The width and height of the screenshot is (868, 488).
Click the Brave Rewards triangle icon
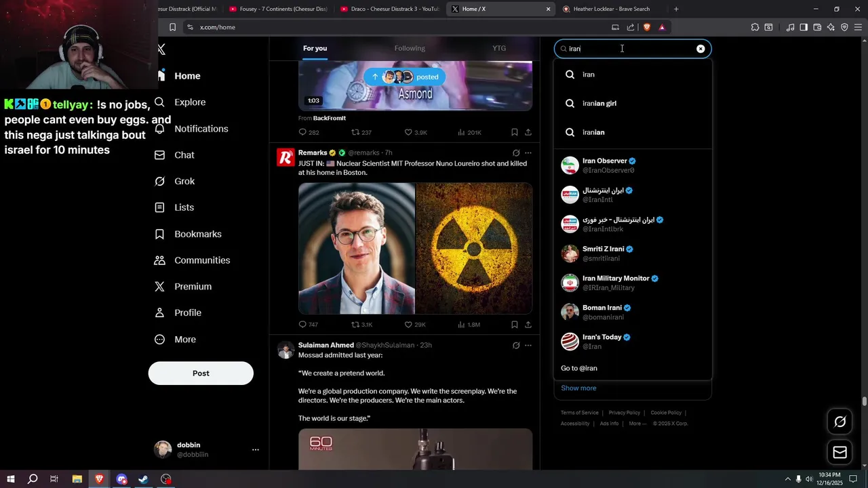662,27
